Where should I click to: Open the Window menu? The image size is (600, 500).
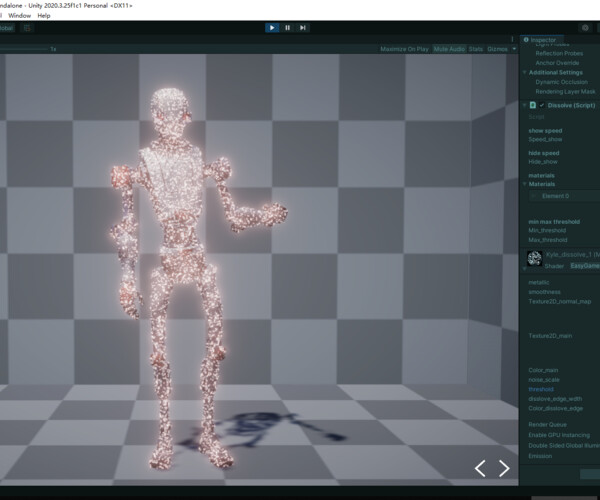coord(19,16)
